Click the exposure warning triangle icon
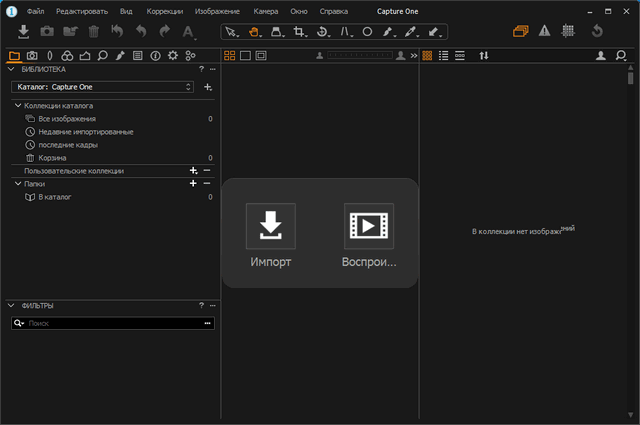The height and width of the screenshot is (425, 640). pos(545,32)
